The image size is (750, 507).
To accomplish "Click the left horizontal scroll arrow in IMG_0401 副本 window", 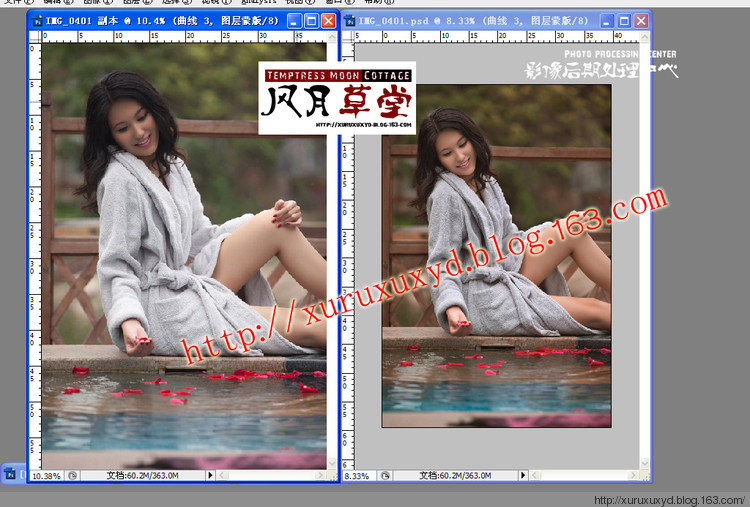I will coord(221,475).
